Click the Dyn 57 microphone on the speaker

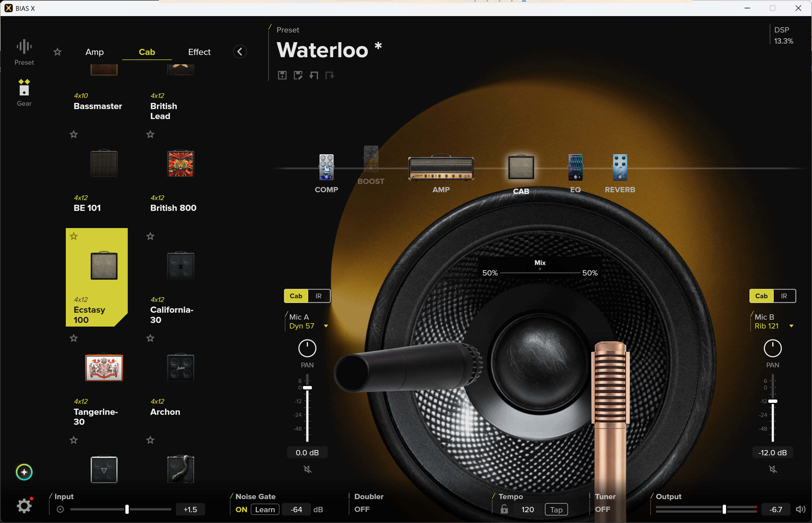(x=408, y=367)
